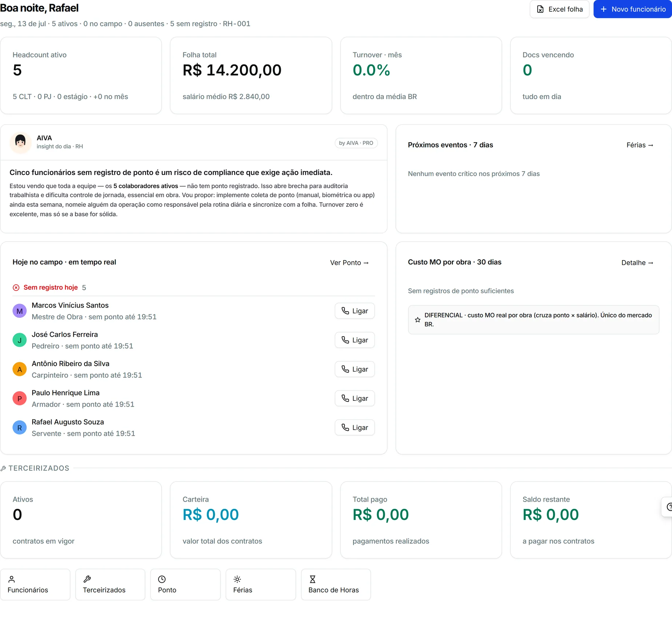Screen dimensions: 672x620
Task: Click the red P avatar of Paulo
Action: 20,399
